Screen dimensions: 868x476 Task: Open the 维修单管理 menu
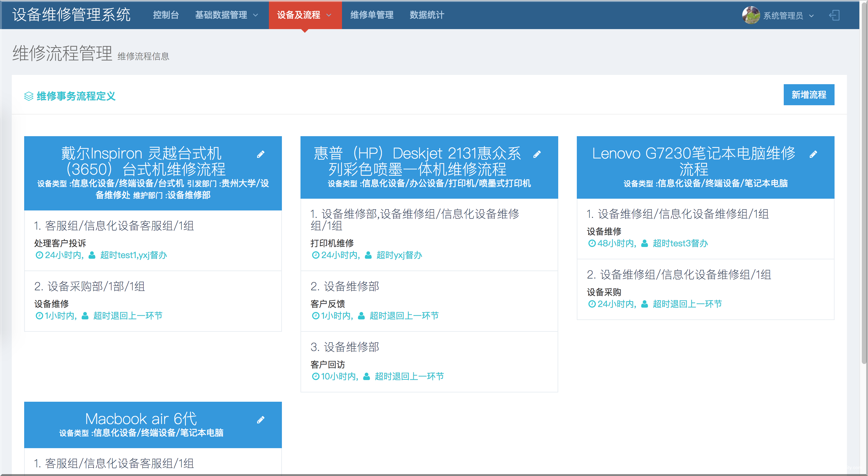(x=372, y=15)
